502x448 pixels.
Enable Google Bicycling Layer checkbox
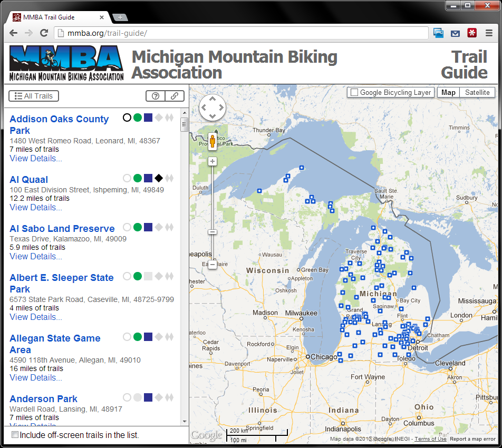354,92
